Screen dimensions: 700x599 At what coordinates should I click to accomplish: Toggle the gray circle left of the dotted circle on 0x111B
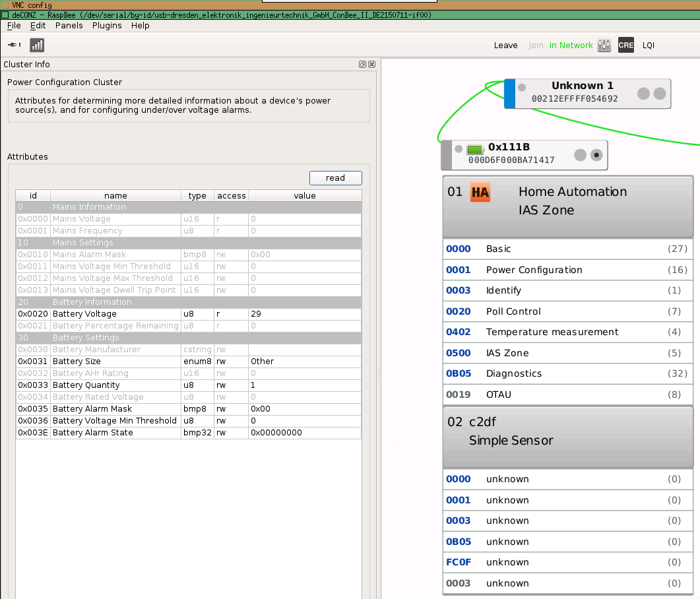tap(581, 155)
